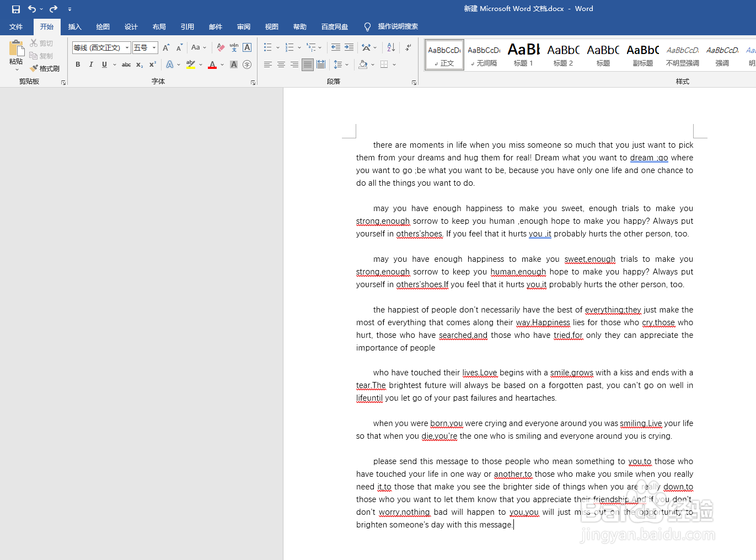756x560 pixels.
Task: Toggle Italic formatting
Action: click(x=91, y=64)
